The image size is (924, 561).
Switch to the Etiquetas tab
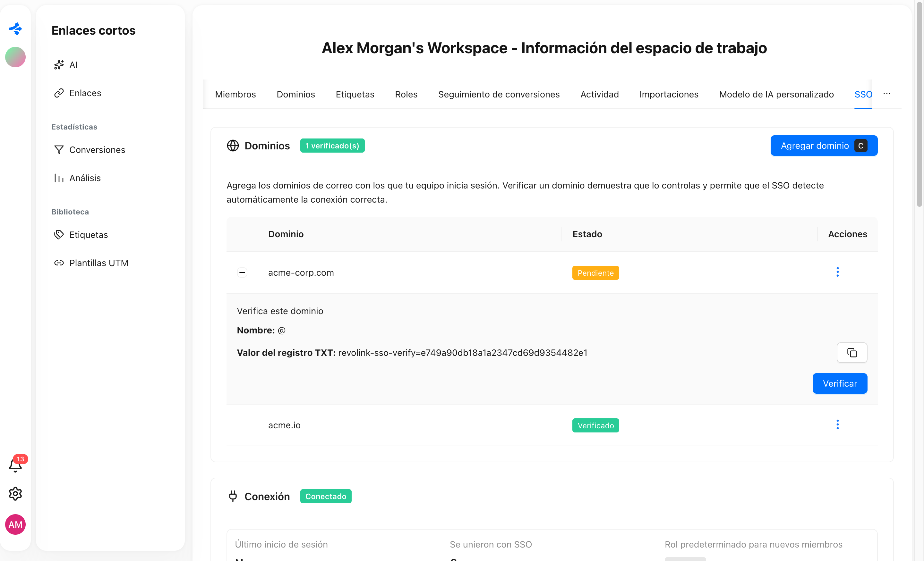355,94
